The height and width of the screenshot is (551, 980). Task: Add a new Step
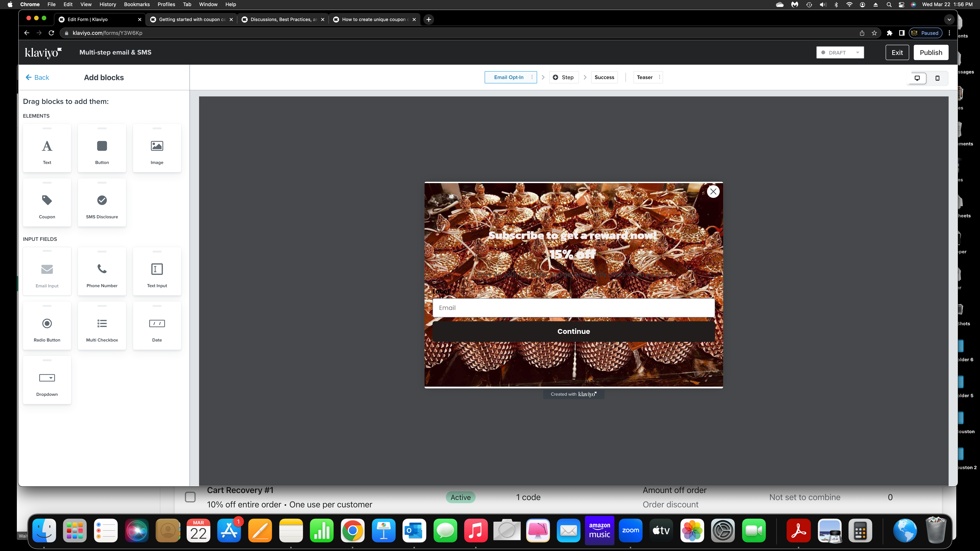pos(563,77)
